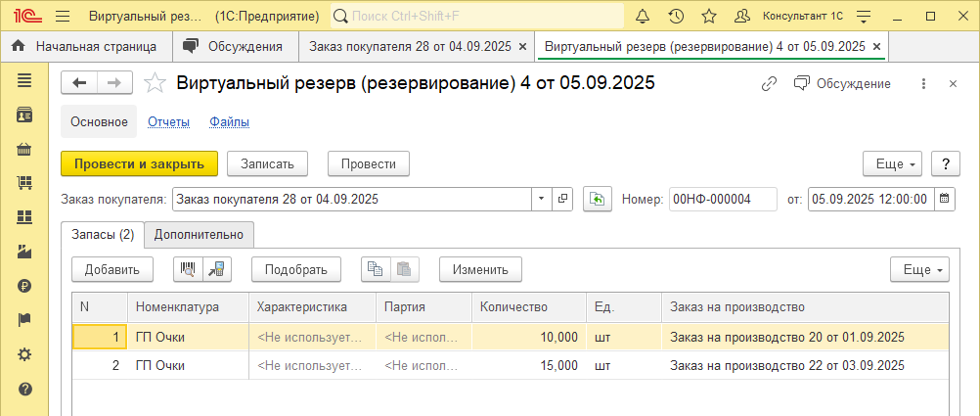Add page to favorites star in title bar

709,17
